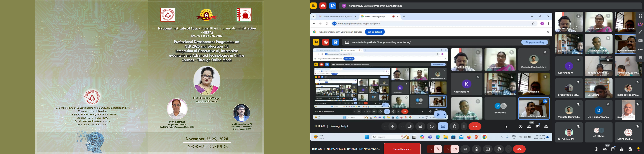Click taskbar Search box
The height and width of the screenshot is (154, 644).
coord(390,137)
